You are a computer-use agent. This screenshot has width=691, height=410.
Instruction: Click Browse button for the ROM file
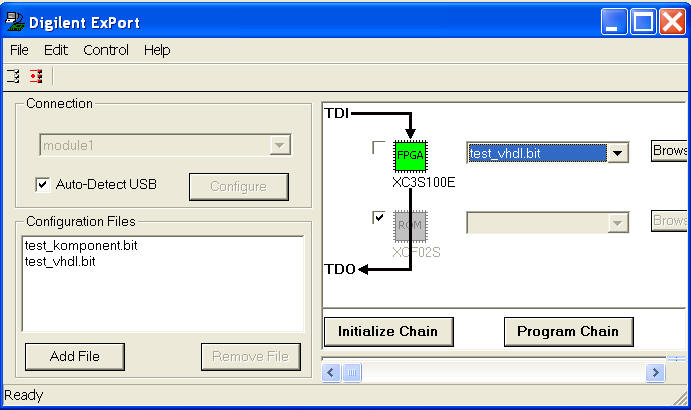pos(669,220)
